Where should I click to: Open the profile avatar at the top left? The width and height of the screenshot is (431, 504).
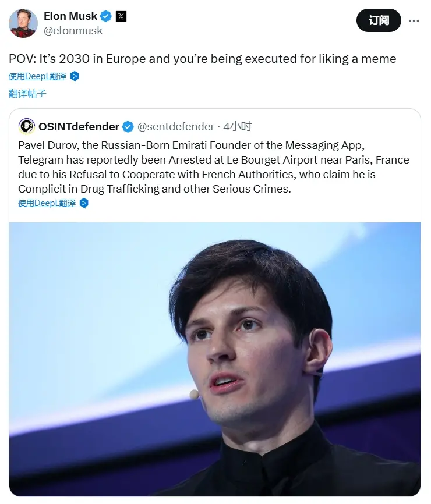(23, 23)
